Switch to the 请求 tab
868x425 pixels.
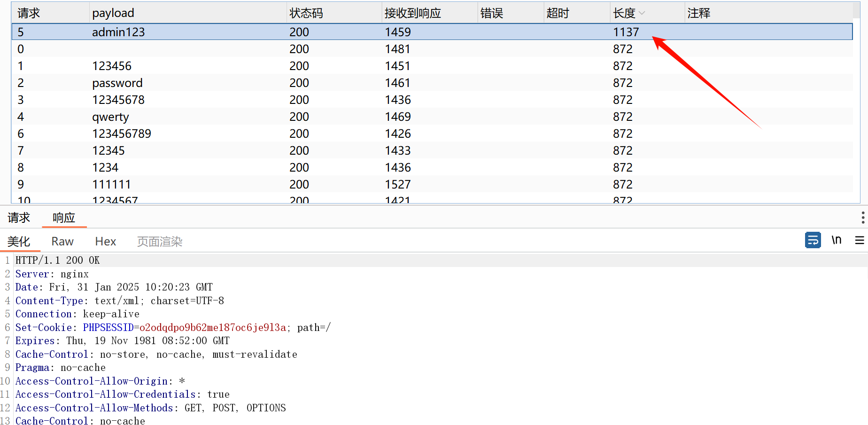tap(19, 218)
